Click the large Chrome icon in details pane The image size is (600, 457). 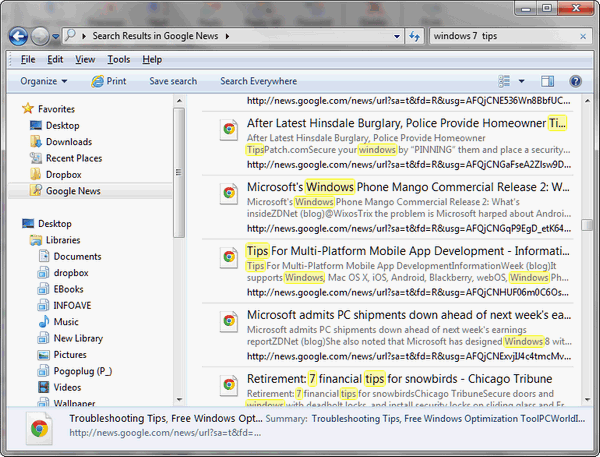click(x=39, y=428)
